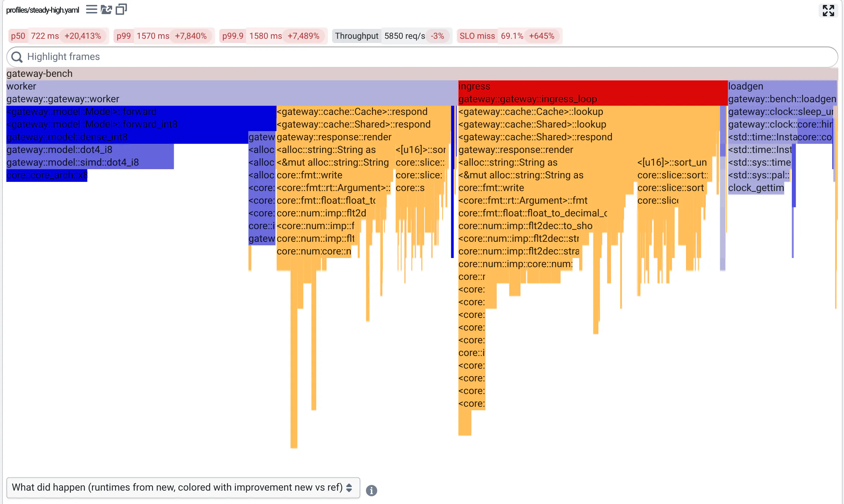Select core::fmt::float::float_to_decimal frame under ingress
844x504 pixels.
(533, 213)
